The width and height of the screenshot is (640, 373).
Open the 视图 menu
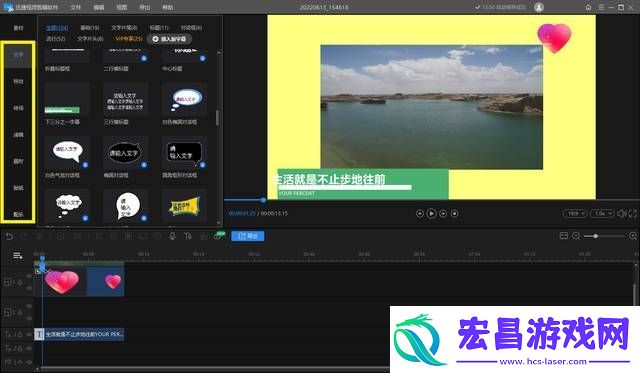122,7
